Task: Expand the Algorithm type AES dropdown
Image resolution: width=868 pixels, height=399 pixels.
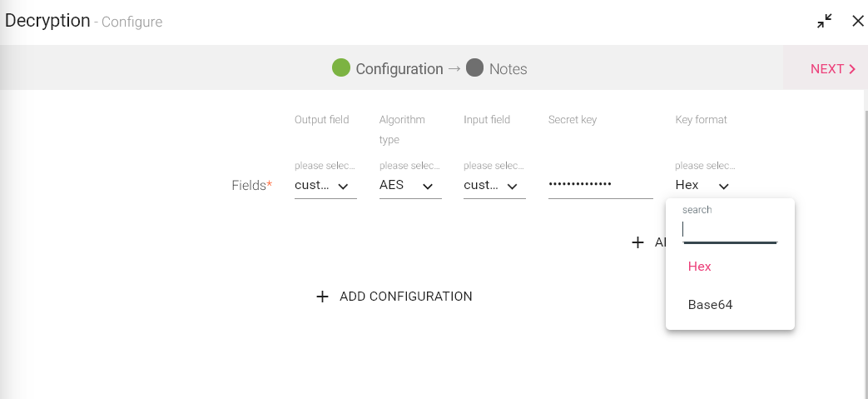Action: [x=409, y=186]
